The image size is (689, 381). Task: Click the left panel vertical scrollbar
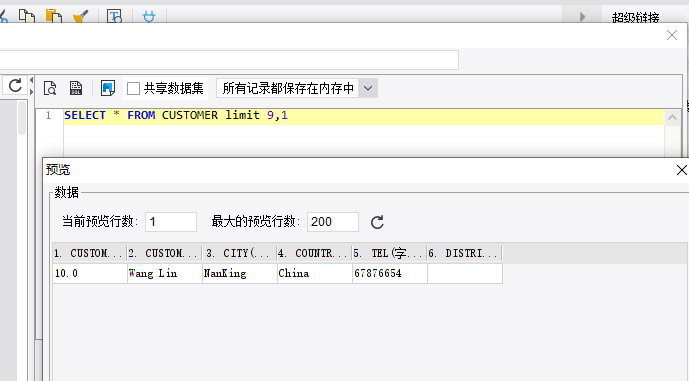coord(22,118)
